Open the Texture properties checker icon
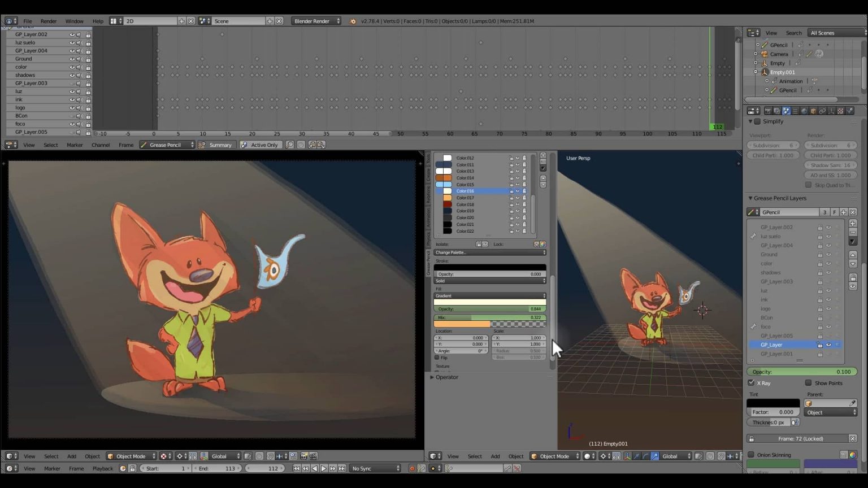The image size is (868, 488). (x=840, y=111)
